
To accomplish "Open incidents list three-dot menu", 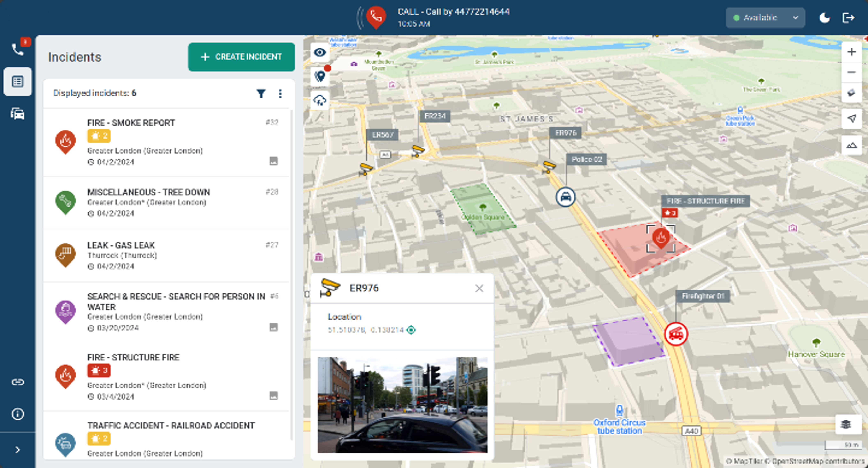I will 280,94.
